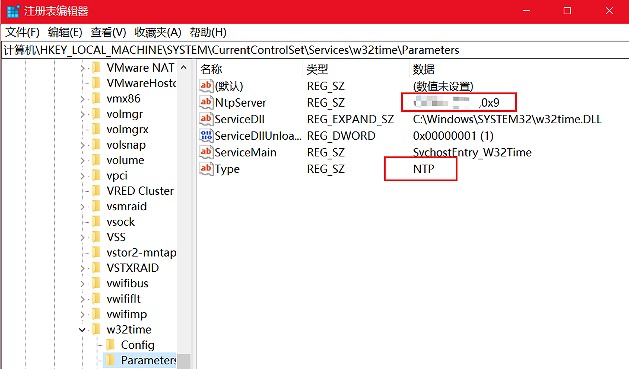Click the ServiceMain value name
This screenshot has height=369, width=629.
click(x=246, y=152)
